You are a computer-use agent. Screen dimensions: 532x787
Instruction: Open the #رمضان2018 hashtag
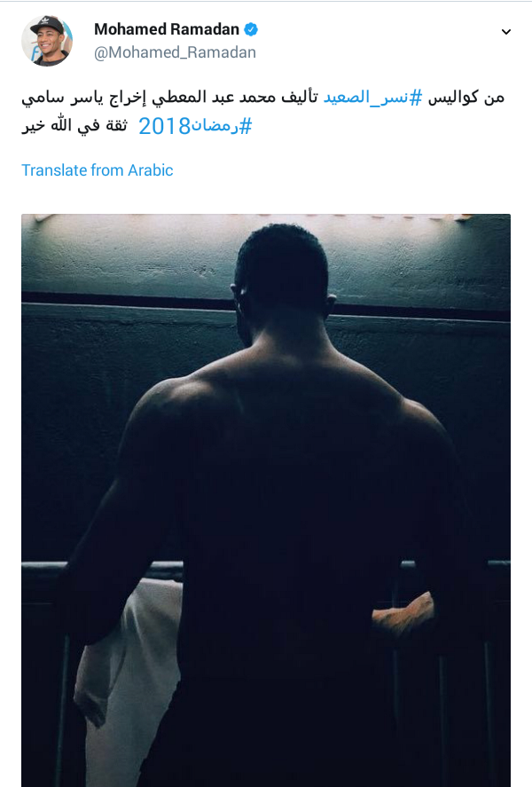pos(195,126)
